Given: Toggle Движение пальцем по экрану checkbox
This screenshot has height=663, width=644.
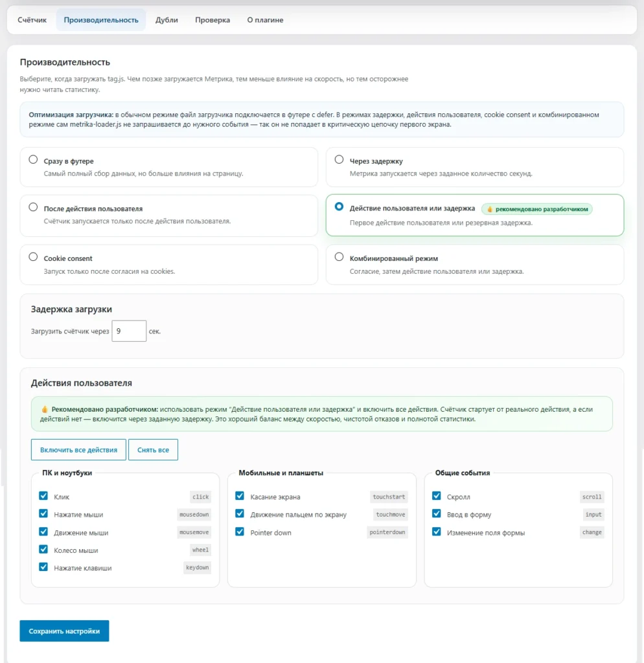Looking at the screenshot, I should [x=240, y=513].
